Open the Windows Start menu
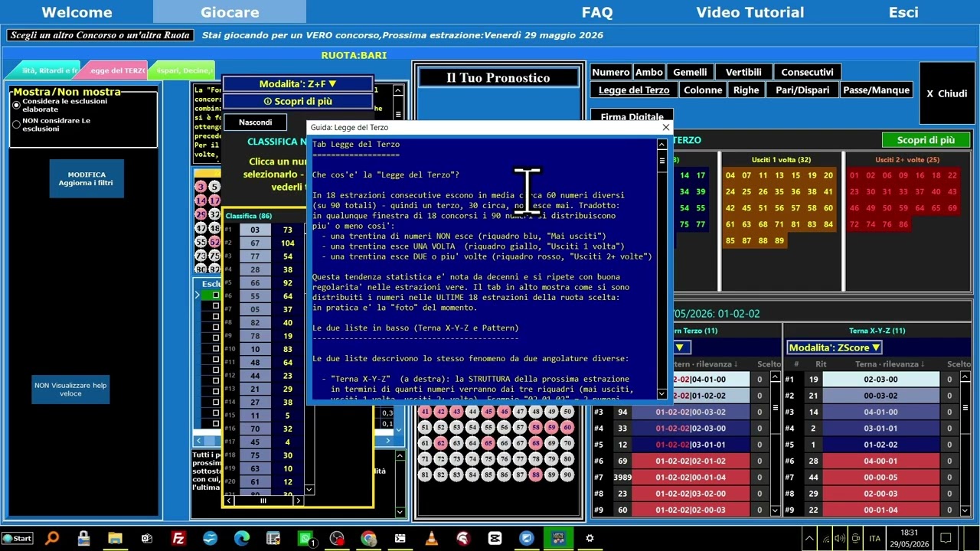 17,538
